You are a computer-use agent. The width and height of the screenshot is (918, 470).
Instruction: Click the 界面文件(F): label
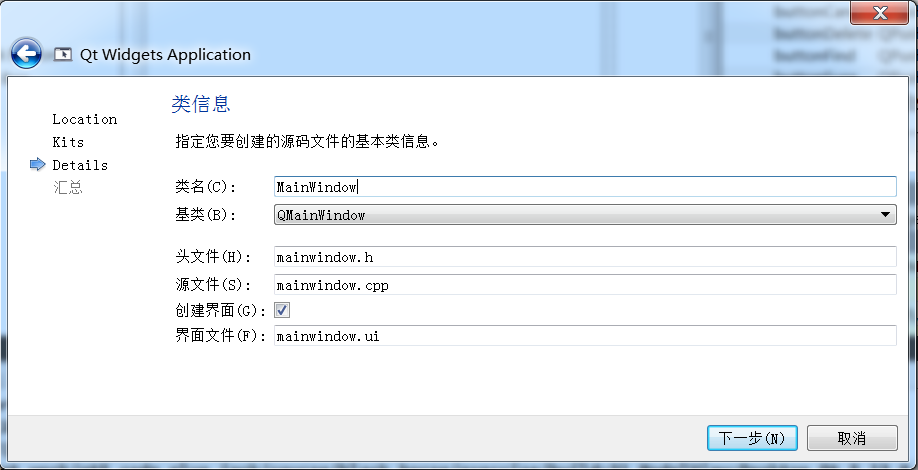(221, 337)
